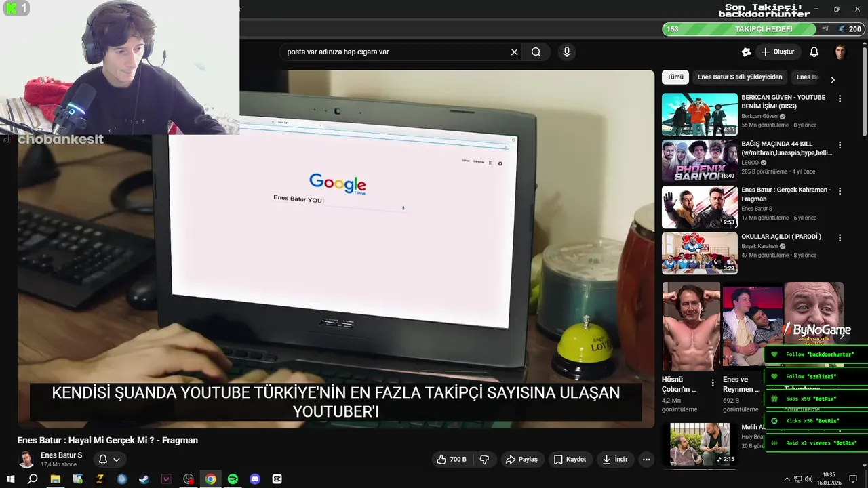Start voice search with the microphone

point(567,52)
